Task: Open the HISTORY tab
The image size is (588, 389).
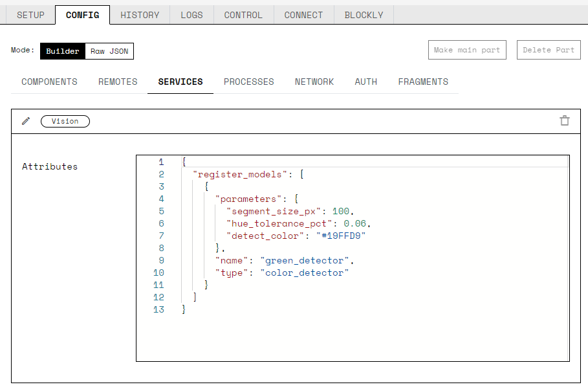Action: (x=140, y=14)
